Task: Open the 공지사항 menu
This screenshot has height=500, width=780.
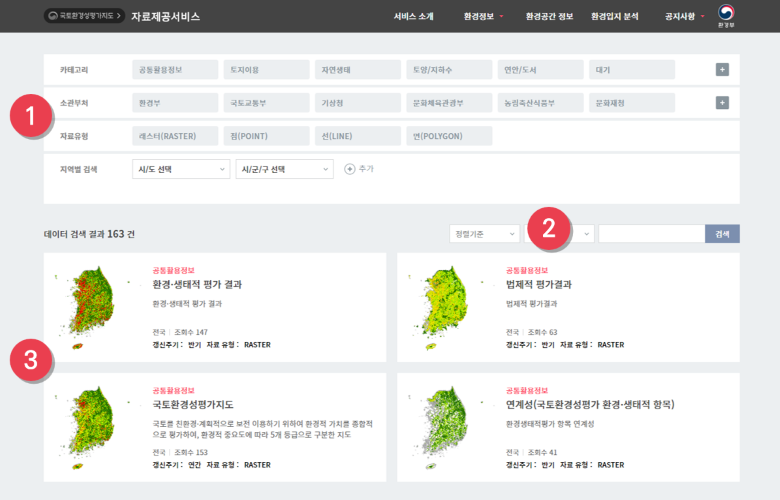Action: point(684,16)
